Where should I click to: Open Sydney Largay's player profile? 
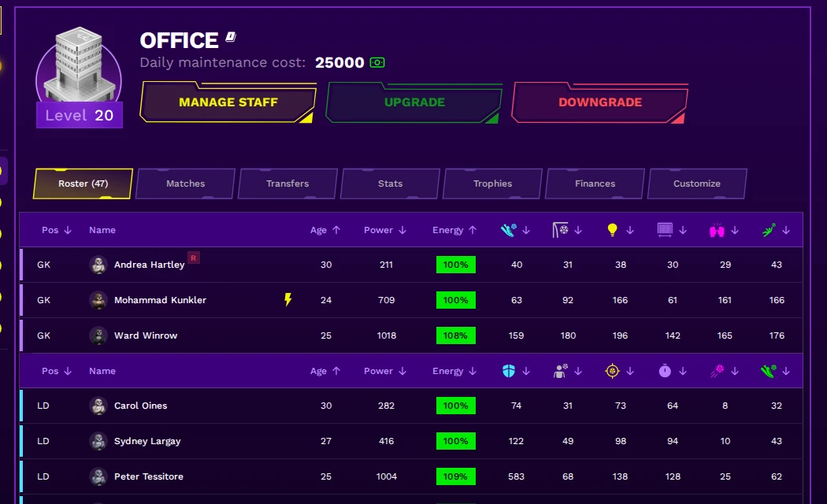click(x=147, y=441)
